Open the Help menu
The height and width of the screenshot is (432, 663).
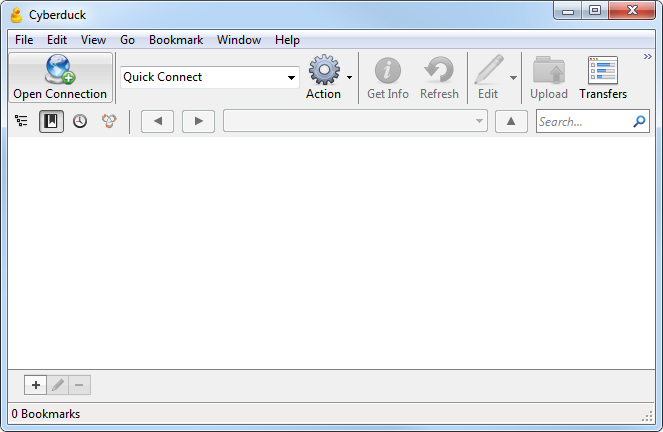(x=287, y=40)
